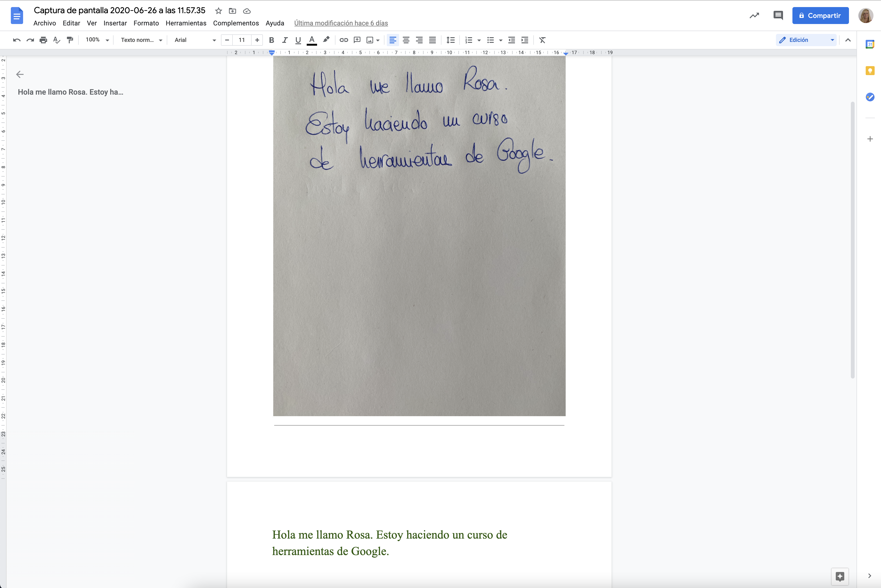Toggle italic formatting
Image resolution: width=881 pixels, height=588 pixels.
285,40
